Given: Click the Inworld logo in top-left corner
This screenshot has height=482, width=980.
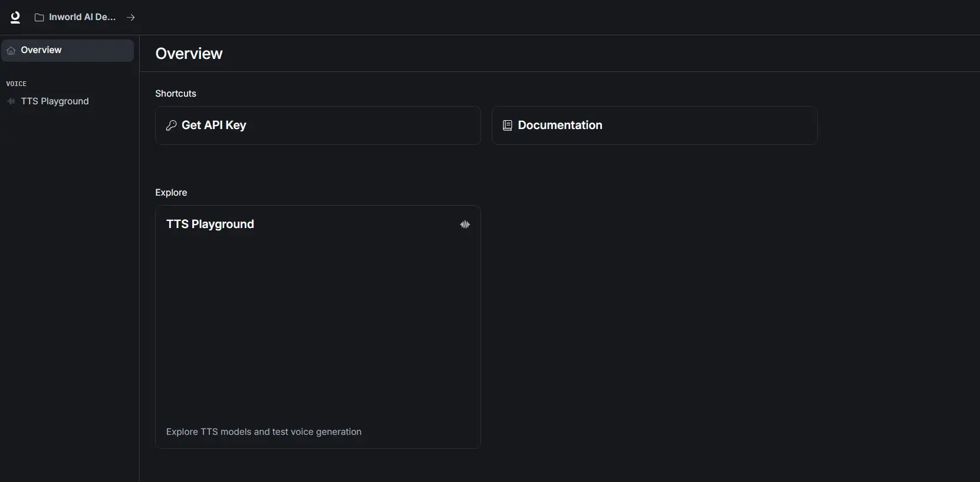Looking at the screenshot, I should tap(15, 17).
